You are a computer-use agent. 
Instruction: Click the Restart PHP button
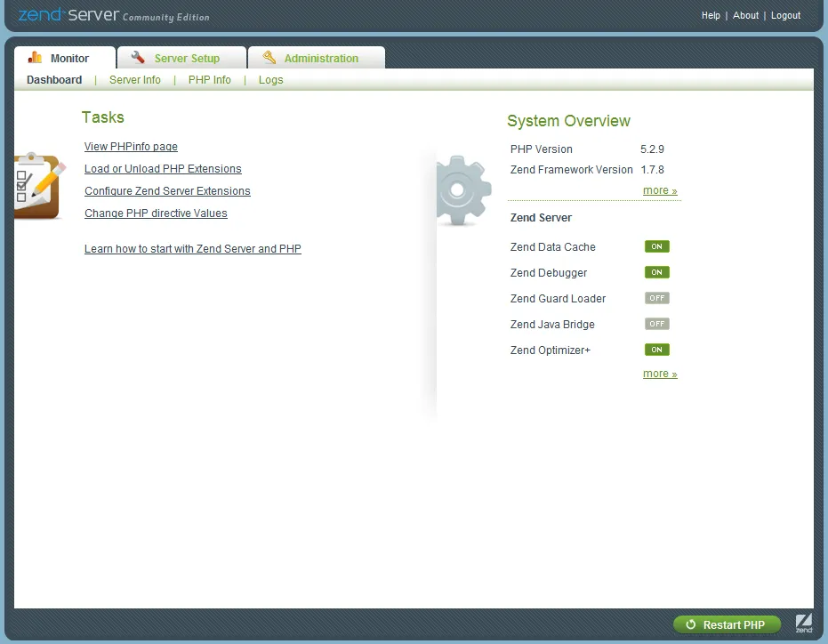(728, 625)
